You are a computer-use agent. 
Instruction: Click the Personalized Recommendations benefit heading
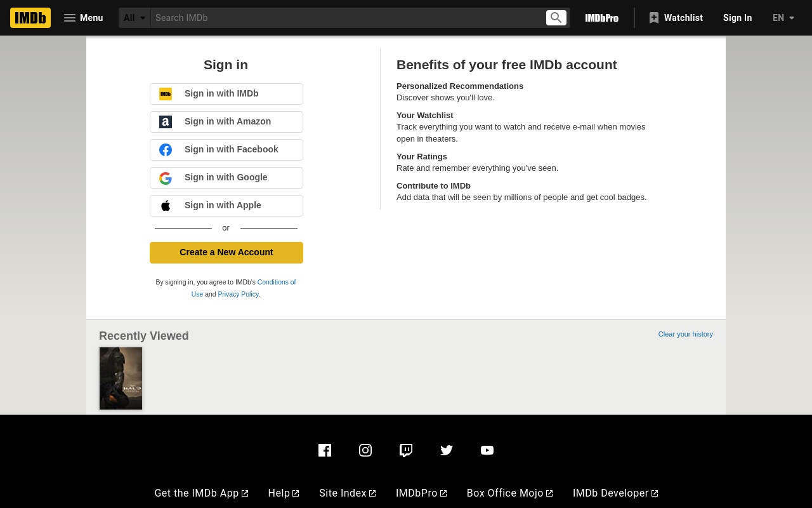pos(460,86)
